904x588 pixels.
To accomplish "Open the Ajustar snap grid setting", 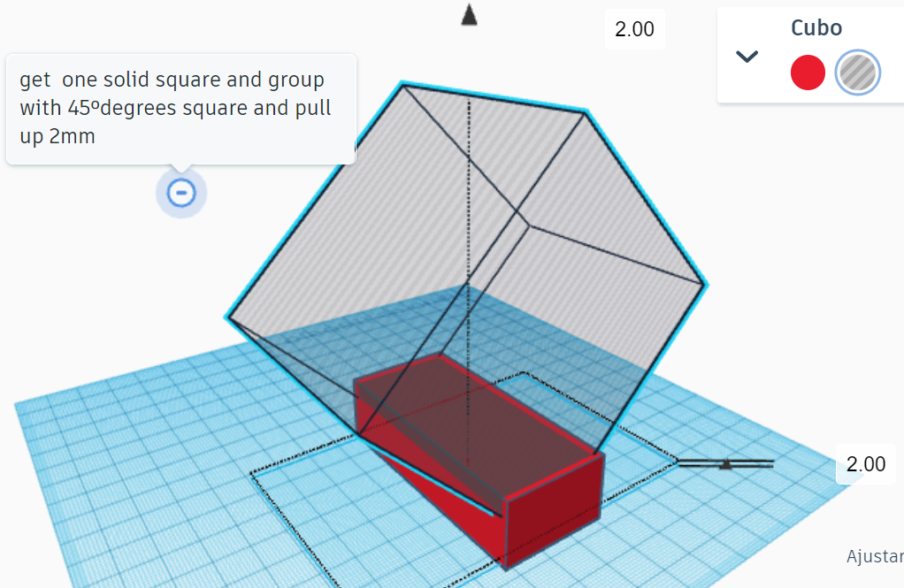I will coord(875,556).
